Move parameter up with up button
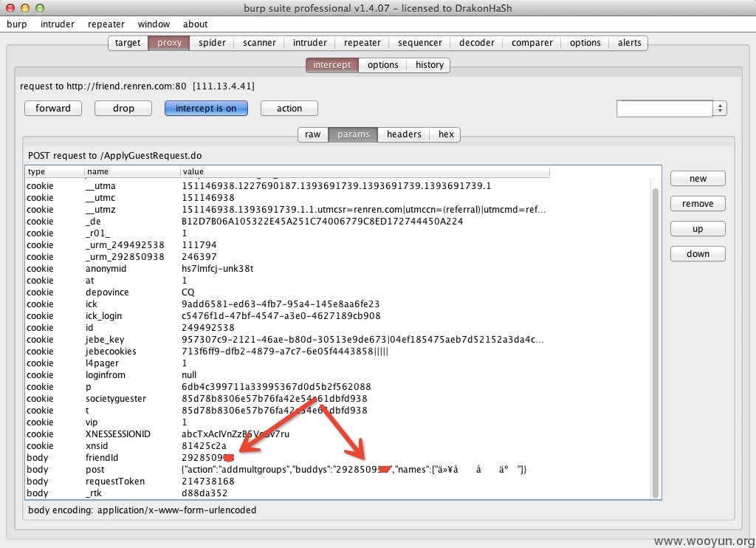 (698, 229)
